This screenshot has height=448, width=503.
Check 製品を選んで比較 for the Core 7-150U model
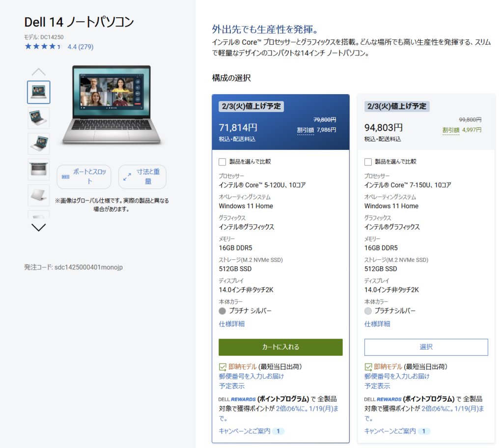point(368,162)
